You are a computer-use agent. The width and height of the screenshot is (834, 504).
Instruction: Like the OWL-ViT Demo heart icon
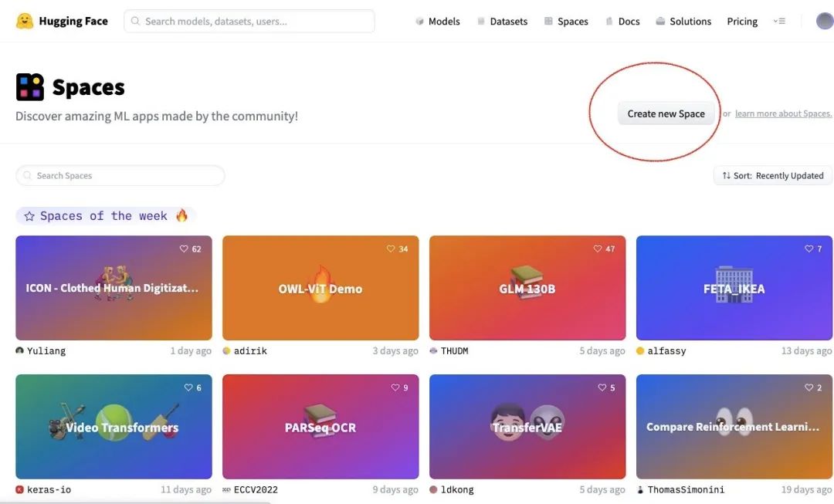tap(391, 249)
